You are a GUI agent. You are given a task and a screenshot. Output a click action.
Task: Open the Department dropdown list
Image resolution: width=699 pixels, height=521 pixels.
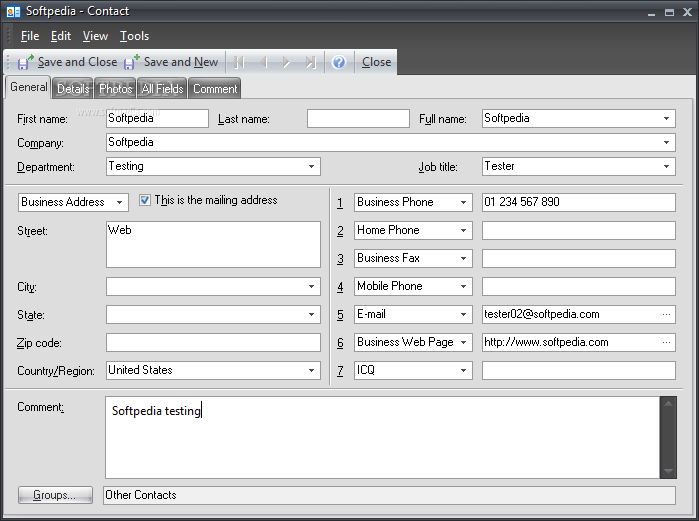pos(312,167)
